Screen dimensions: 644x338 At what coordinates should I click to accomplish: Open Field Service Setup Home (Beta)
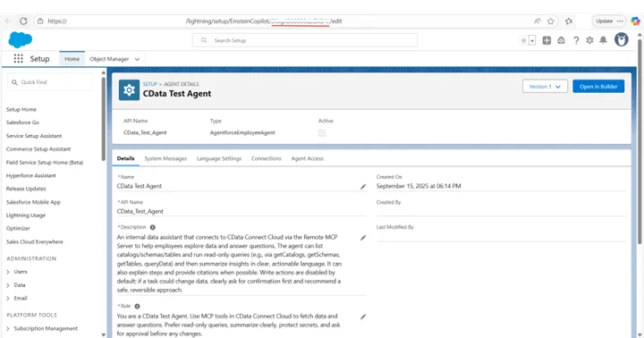click(x=45, y=162)
